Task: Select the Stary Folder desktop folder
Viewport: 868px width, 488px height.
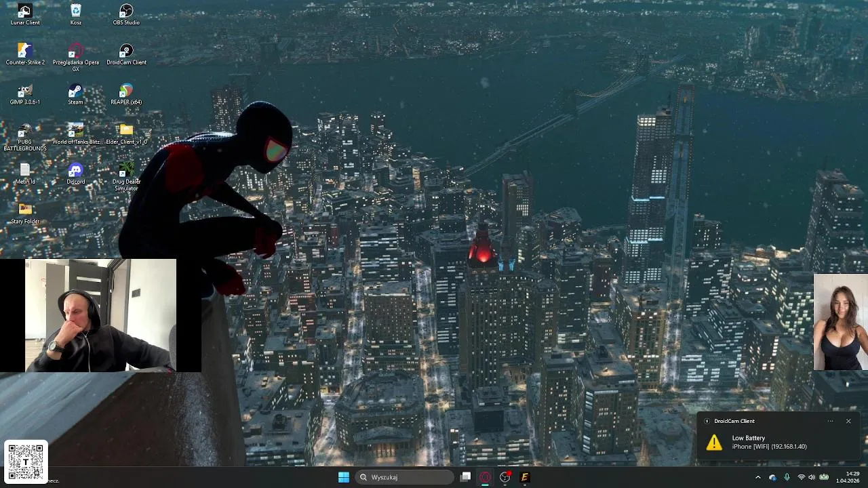Action: (x=25, y=213)
